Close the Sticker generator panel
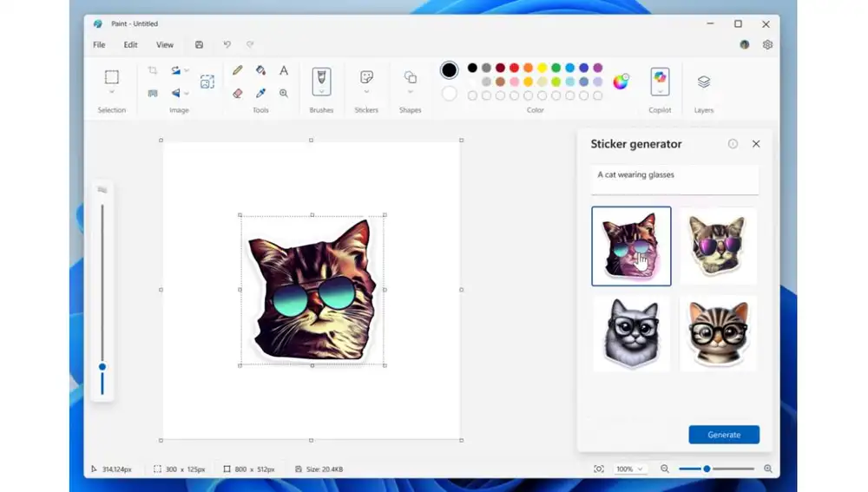This screenshot has height=492, width=868. 756,144
